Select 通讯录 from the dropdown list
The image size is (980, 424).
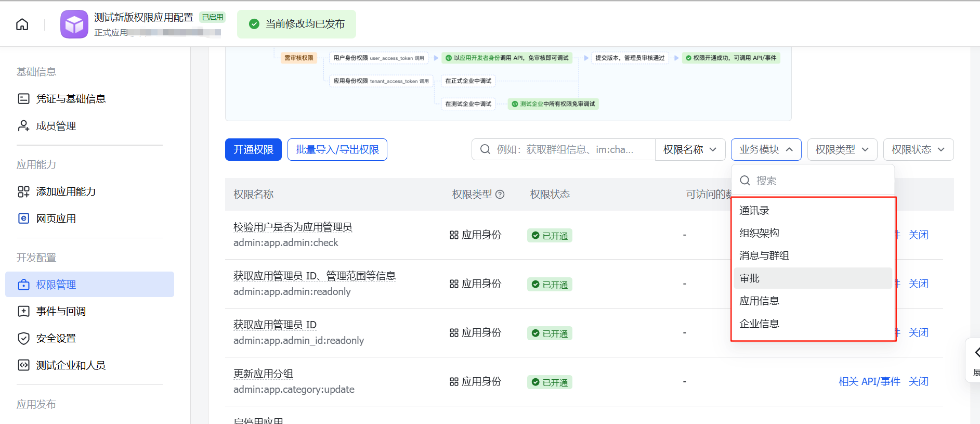pos(754,211)
